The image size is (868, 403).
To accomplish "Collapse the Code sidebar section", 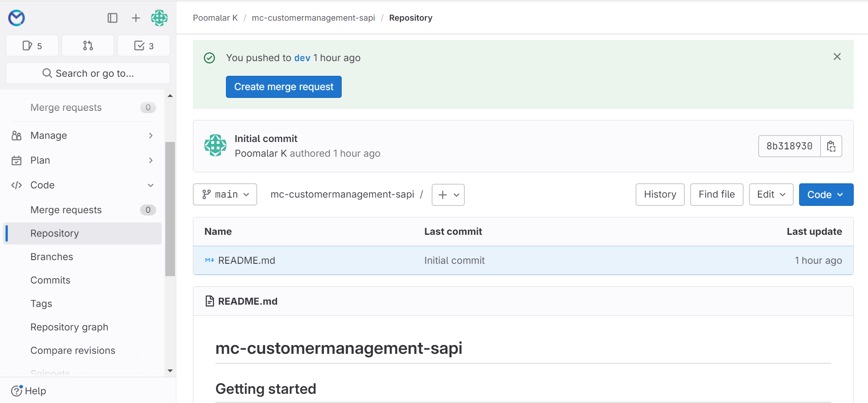I will (83, 185).
